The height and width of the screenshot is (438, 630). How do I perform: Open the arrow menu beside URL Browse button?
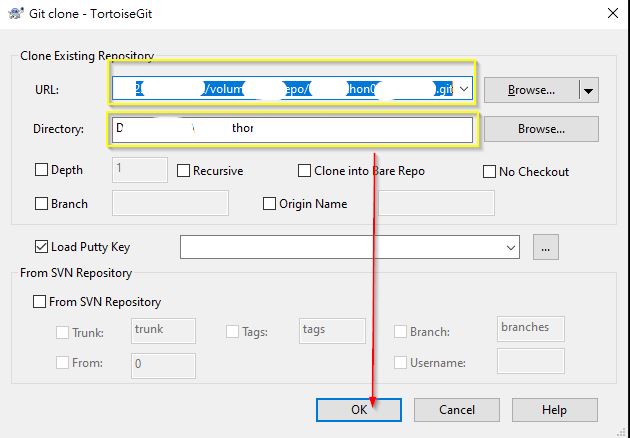click(589, 90)
